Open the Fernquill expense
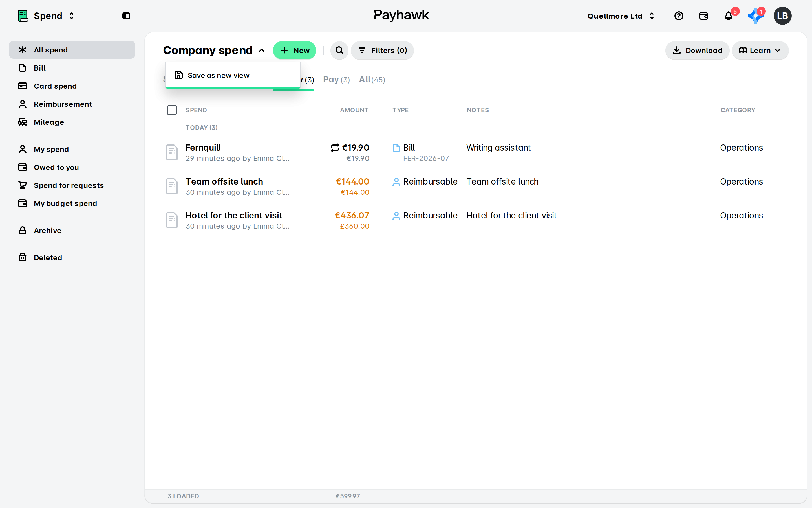 (203, 148)
